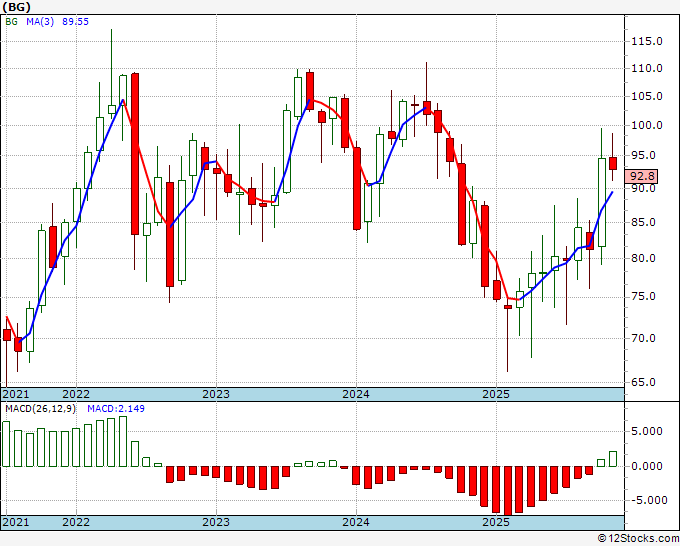The image size is (680, 546).
Task: Click 2025 on the MACD panel time axis
Action: [496, 522]
